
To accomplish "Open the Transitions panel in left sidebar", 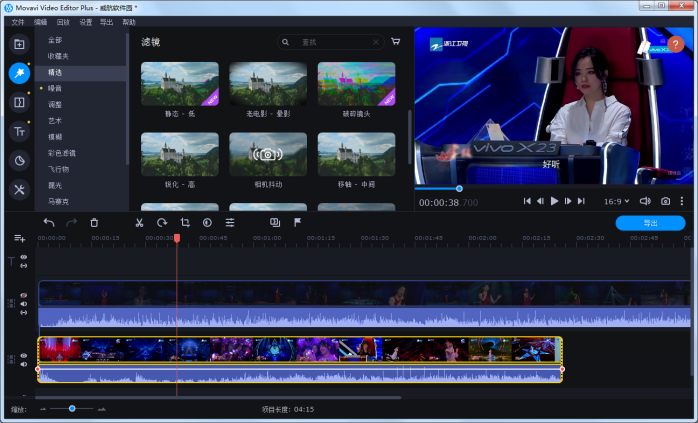I will (19, 102).
